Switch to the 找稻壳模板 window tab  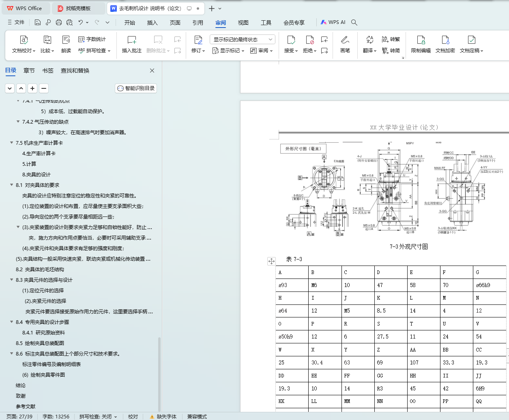coord(78,9)
